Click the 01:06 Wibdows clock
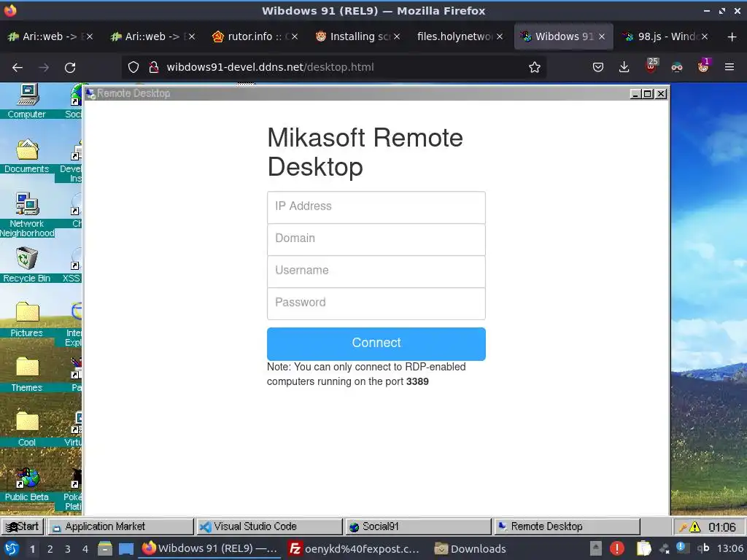The image size is (747, 560). (x=721, y=527)
